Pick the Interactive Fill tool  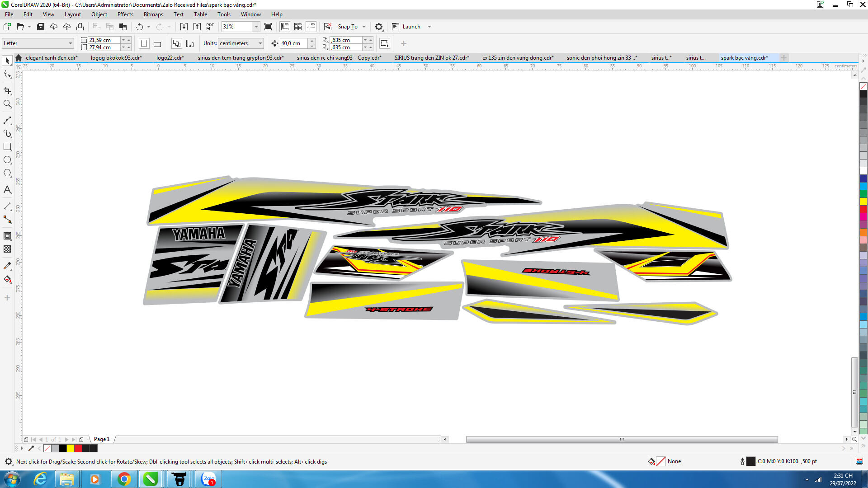pos(7,279)
